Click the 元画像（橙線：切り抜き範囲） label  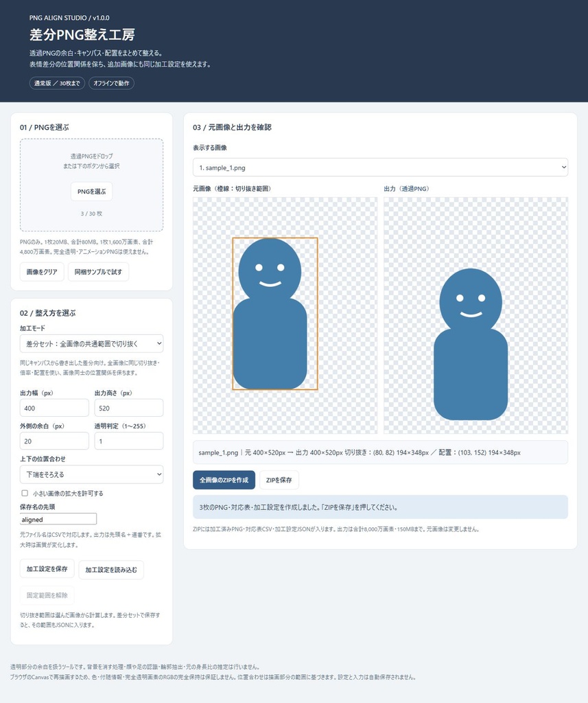coord(232,189)
